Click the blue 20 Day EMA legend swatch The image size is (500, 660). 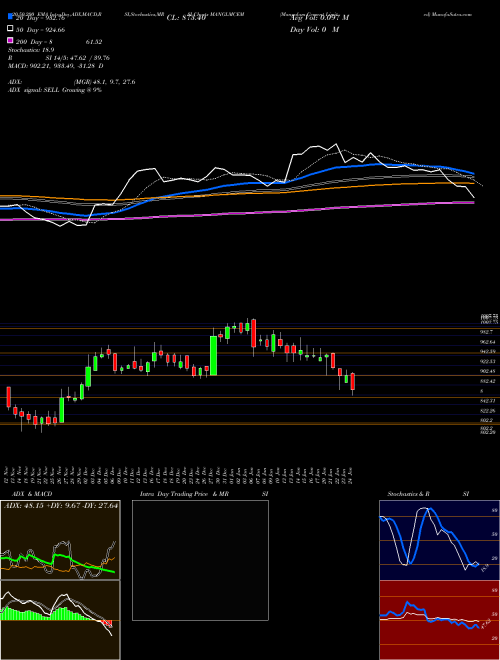pyautogui.click(x=10, y=17)
